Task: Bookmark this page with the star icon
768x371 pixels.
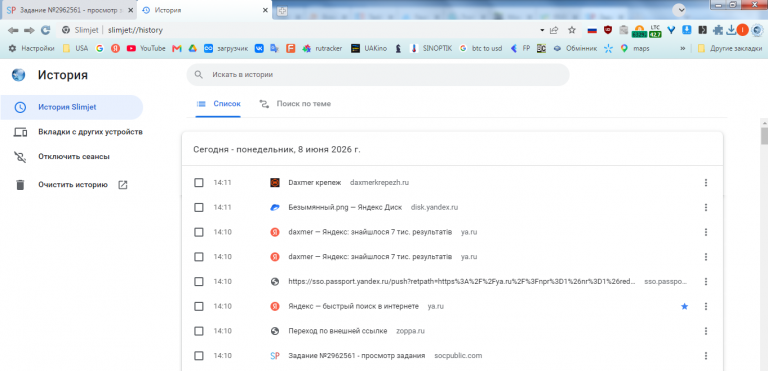Action: pos(572,30)
